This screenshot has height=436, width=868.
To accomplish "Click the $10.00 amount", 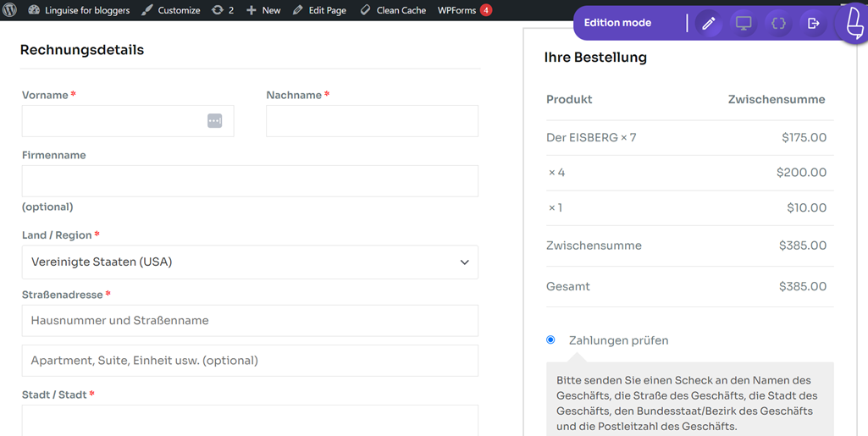I will coord(806,208).
